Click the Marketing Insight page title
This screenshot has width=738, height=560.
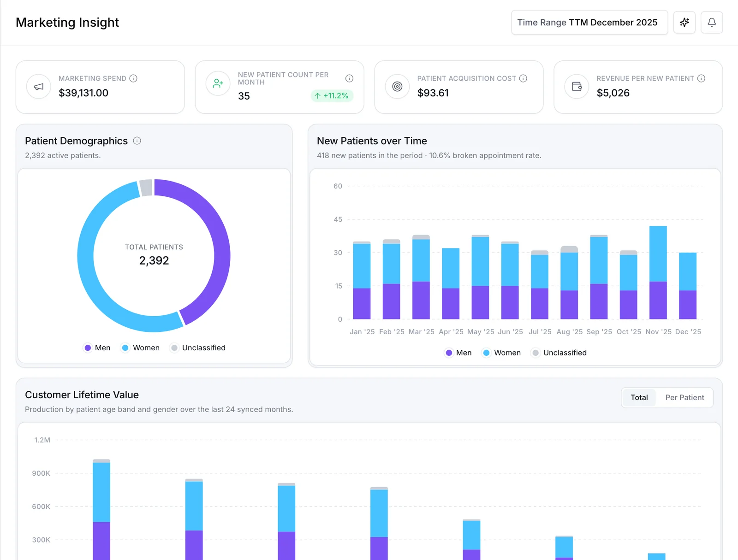[x=67, y=22]
